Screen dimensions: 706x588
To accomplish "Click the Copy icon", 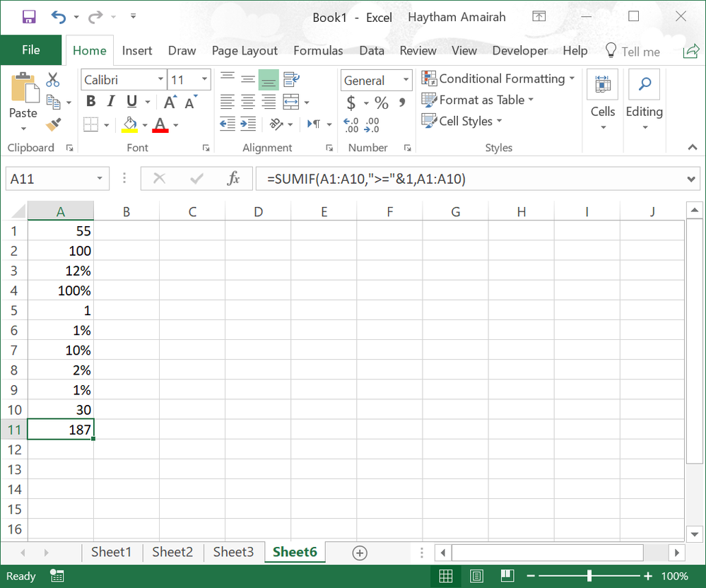I will click(54, 102).
